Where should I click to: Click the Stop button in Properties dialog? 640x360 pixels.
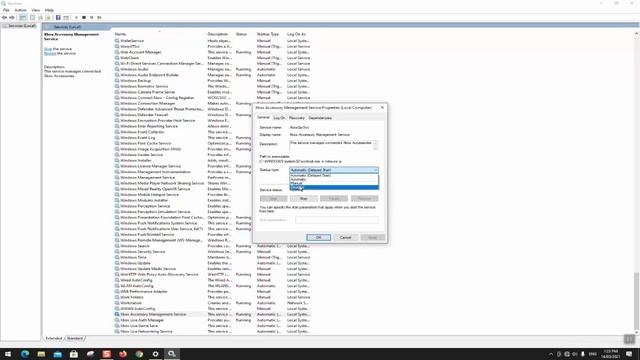(304, 198)
